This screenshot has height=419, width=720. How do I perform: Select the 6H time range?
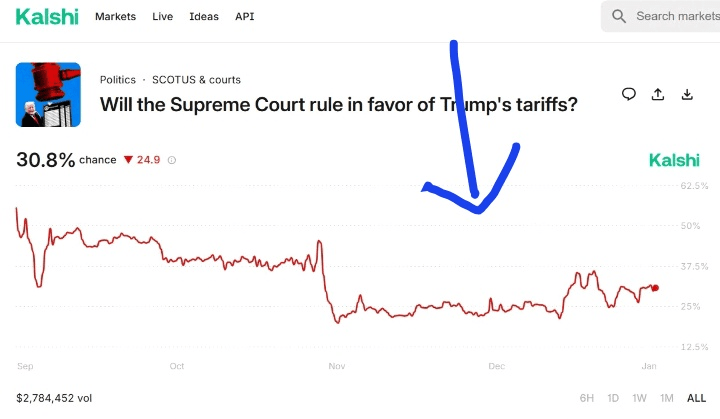[587, 398]
